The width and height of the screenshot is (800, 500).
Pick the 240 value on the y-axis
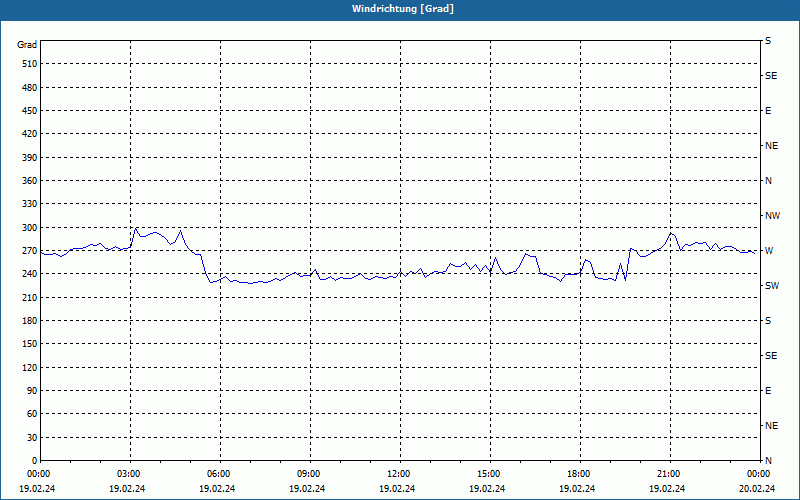(x=29, y=273)
